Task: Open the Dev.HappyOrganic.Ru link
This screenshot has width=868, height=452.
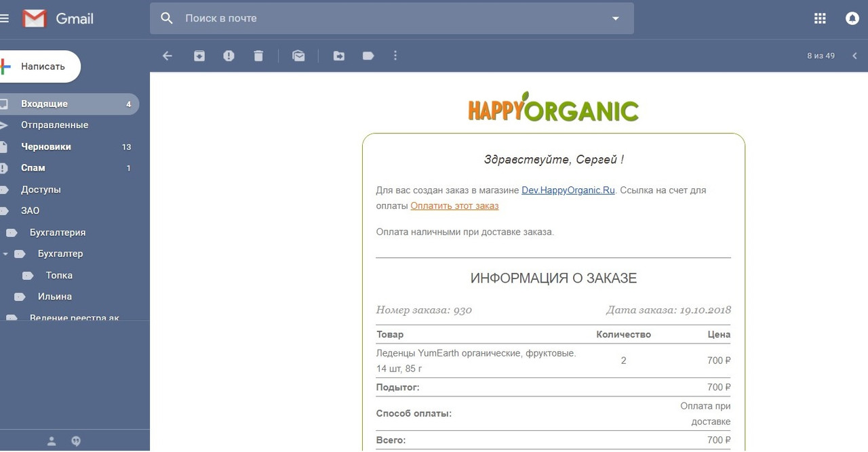Action: [x=568, y=190]
